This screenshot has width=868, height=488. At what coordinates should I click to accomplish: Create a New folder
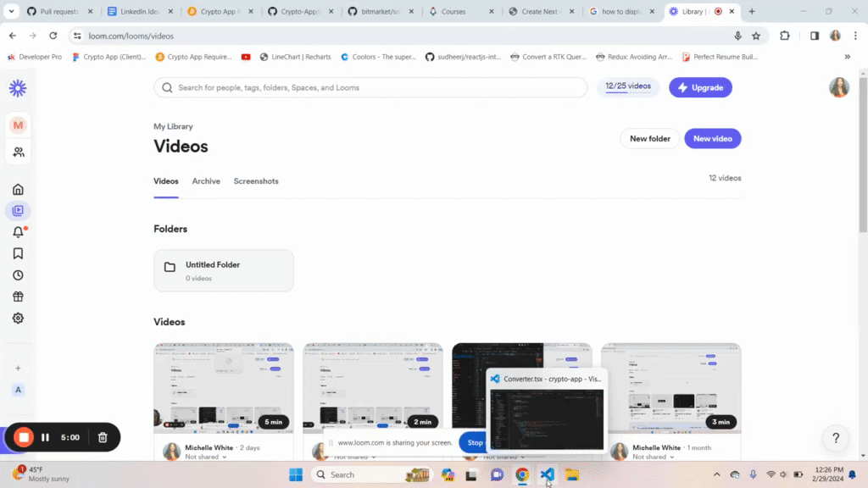click(649, 138)
